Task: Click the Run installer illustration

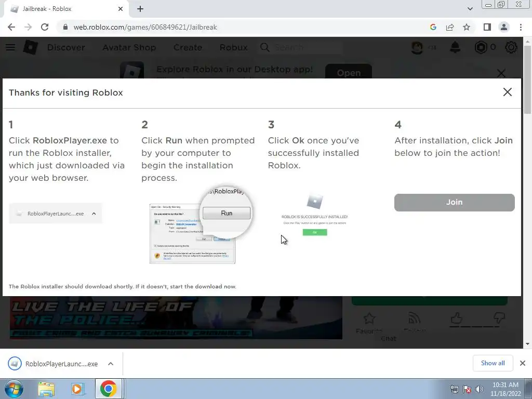Action: [202, 224]
